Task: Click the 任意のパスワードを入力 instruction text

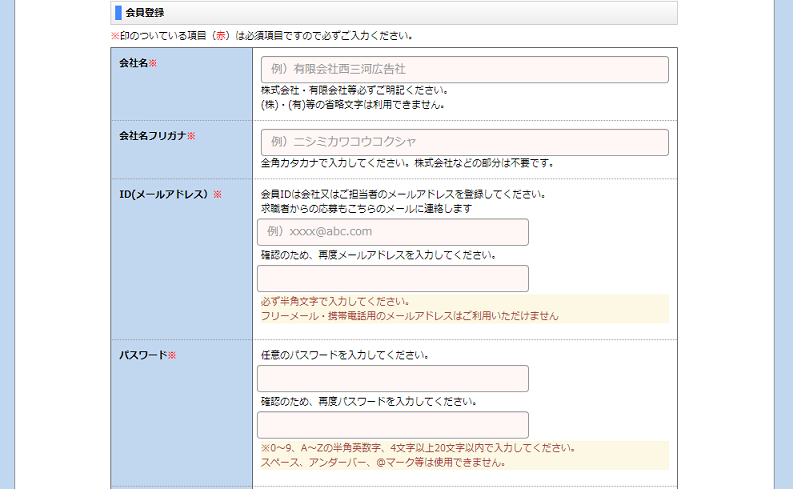Action: (345, 355)
